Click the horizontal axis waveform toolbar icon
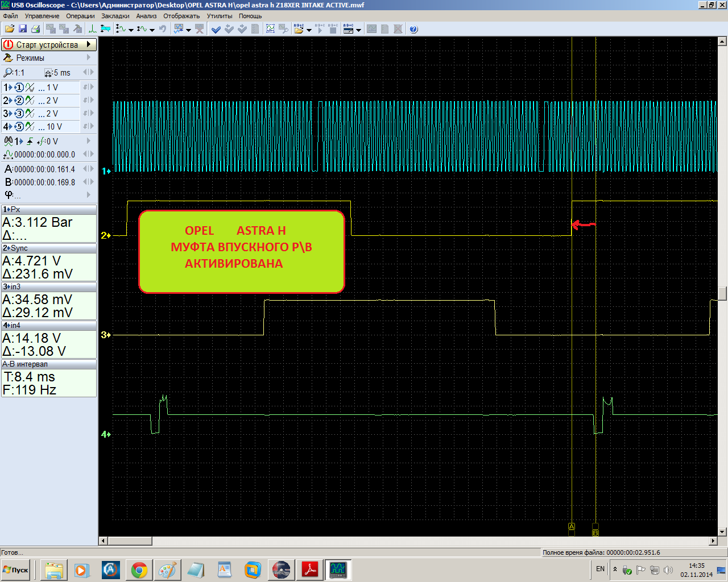The image size is (728, 582). pos(142,29)
